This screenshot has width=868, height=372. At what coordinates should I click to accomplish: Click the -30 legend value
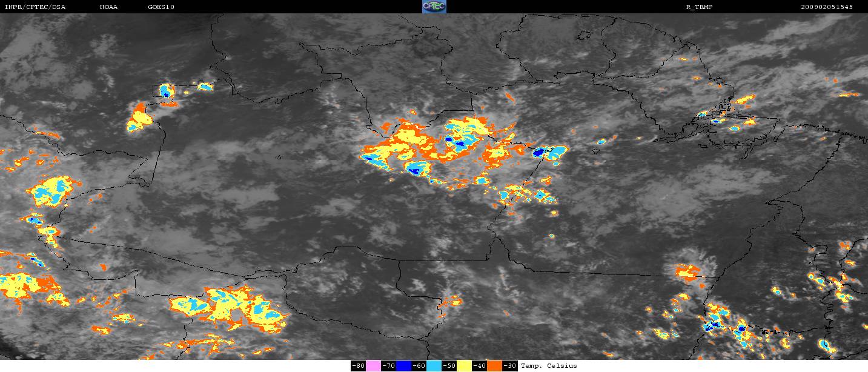(x=510, y=366)
